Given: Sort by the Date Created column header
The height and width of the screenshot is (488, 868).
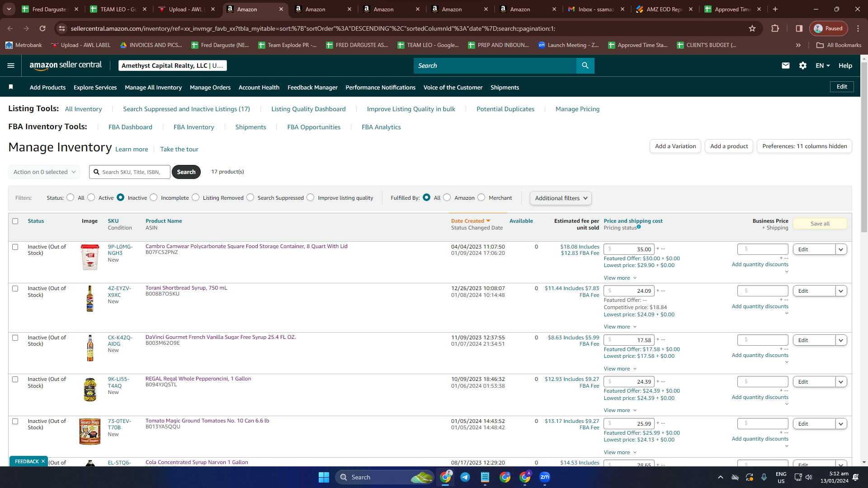Looking at the screenshot, I should click(x=471, y=221).
